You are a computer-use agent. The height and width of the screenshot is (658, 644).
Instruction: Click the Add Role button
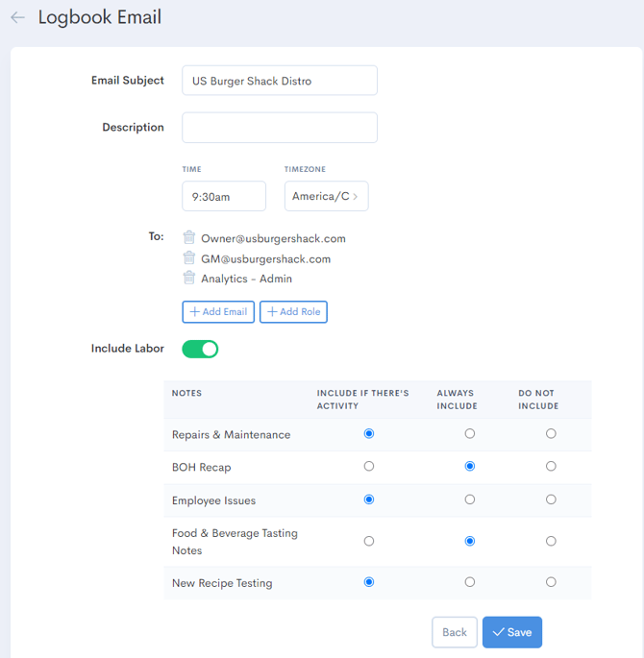(x=293, y=311)
